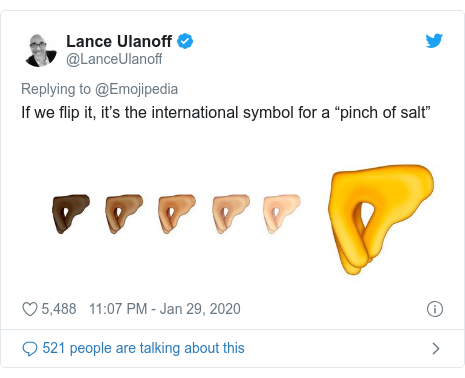Like the tweet with heart icon

30,309
